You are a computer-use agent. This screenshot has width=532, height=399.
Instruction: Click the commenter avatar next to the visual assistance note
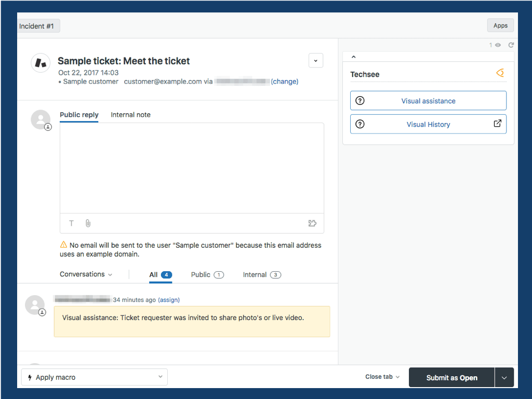(35, 305)
